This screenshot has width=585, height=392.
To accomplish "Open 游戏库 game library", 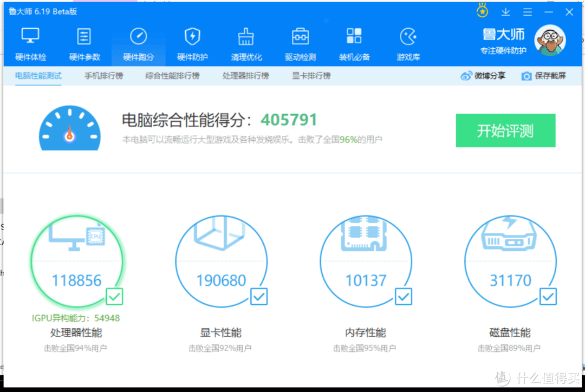I will (408, 44).
